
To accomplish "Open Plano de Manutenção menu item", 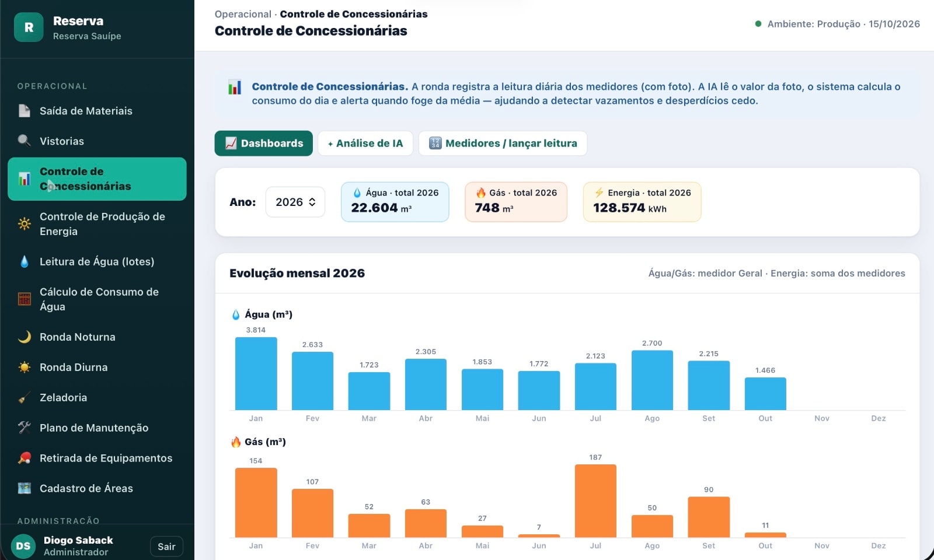I will pos(97,428).
